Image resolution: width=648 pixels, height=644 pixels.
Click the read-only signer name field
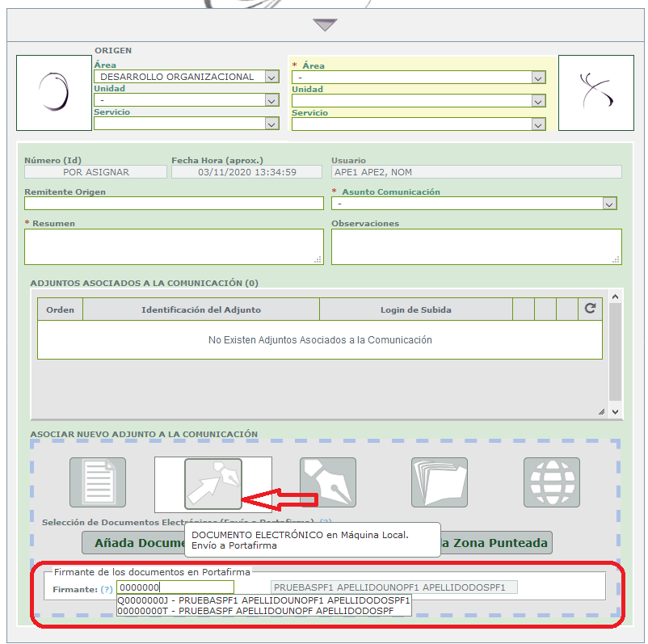point(393,587)
